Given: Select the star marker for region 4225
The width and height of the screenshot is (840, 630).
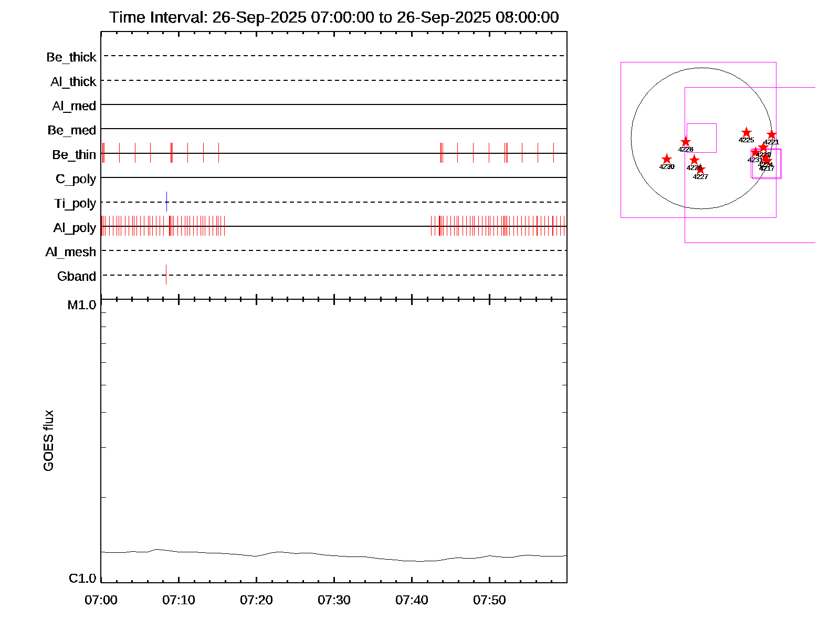Looking at the screenshot, I should [746, 132].
